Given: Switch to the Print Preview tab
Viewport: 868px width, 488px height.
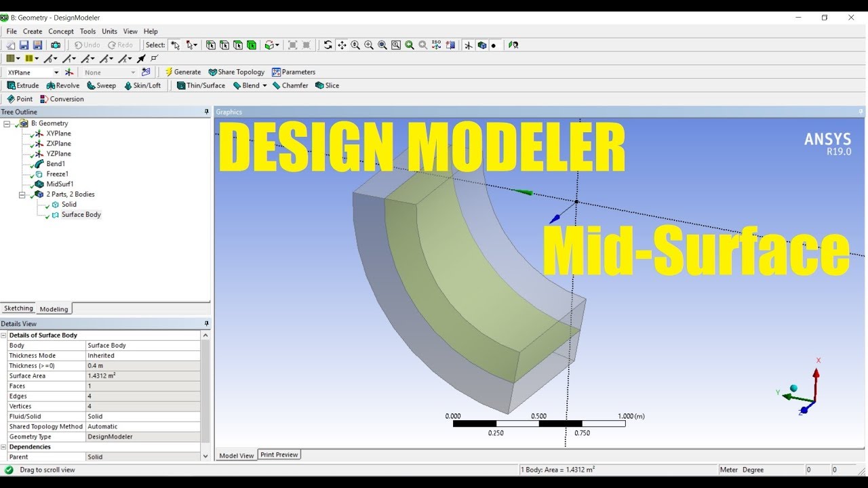Looking at the screenshot, I should [x=279, y=455].
